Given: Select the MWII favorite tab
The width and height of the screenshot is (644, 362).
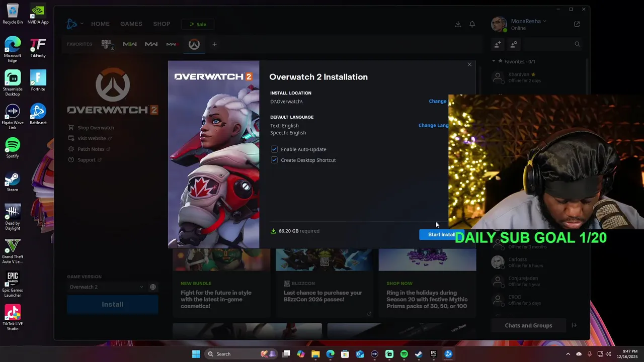Looking at the screenshot, I should [x=130, y=44].
